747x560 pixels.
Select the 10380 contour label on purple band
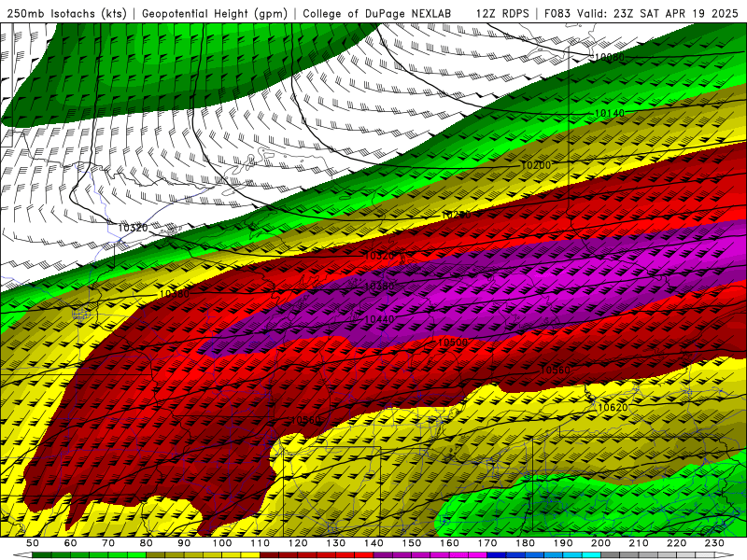click(379, 287)
